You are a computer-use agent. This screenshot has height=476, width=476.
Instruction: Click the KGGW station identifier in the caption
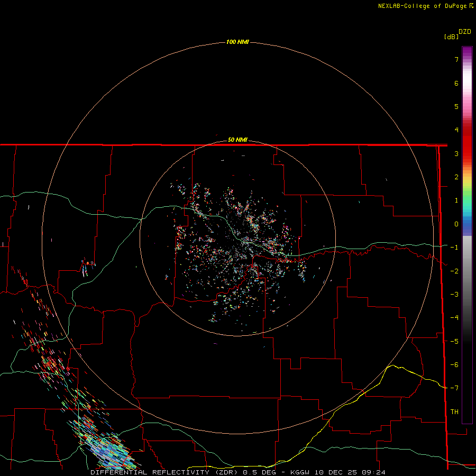[x=300, y=472]
